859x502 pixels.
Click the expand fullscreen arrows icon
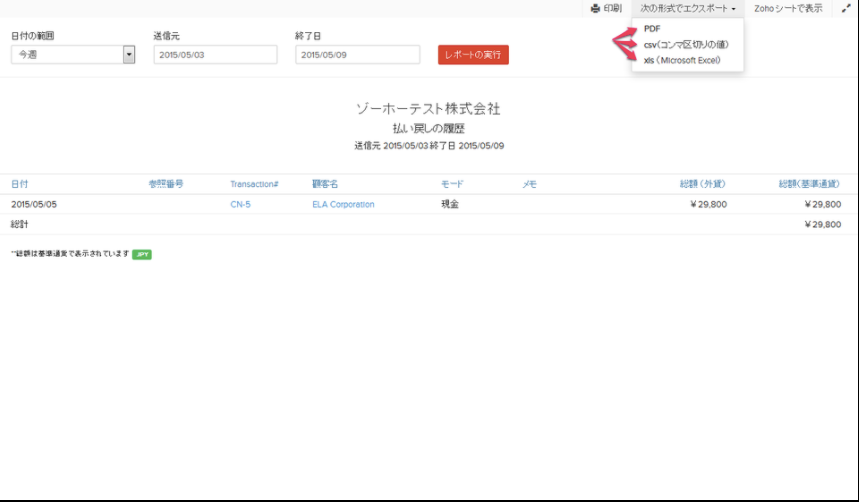click(x=845, y=8)
